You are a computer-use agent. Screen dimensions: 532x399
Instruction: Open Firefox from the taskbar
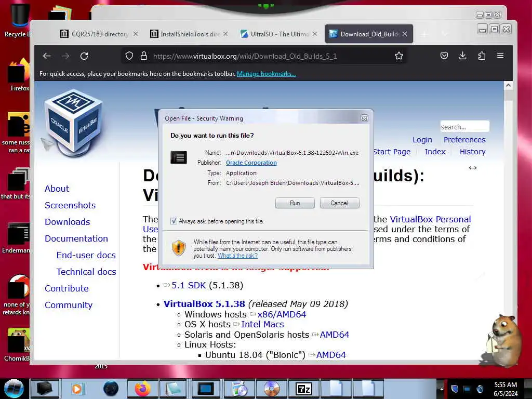click(143, 389)
